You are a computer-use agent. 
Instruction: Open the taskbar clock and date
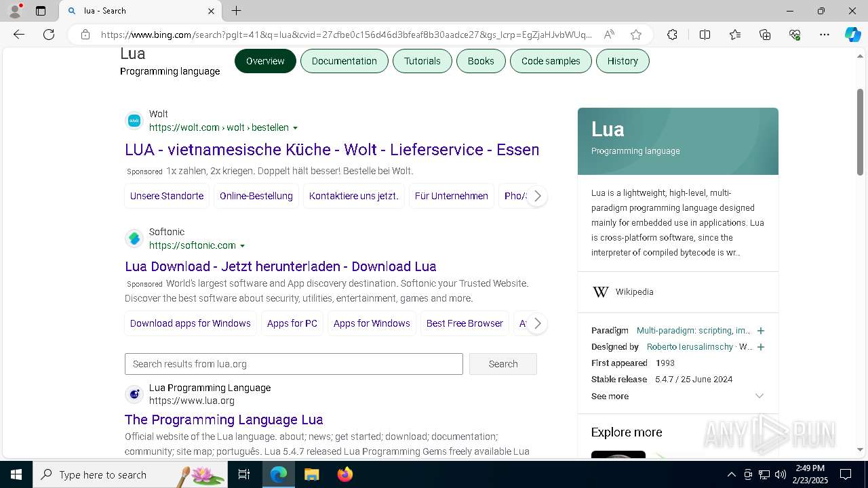click(810, 474)
